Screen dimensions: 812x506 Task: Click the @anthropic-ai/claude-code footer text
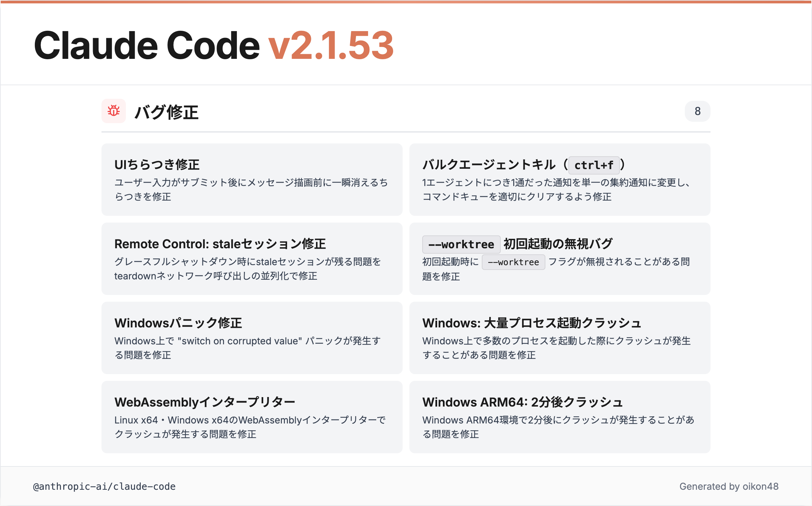pos(104,486)
